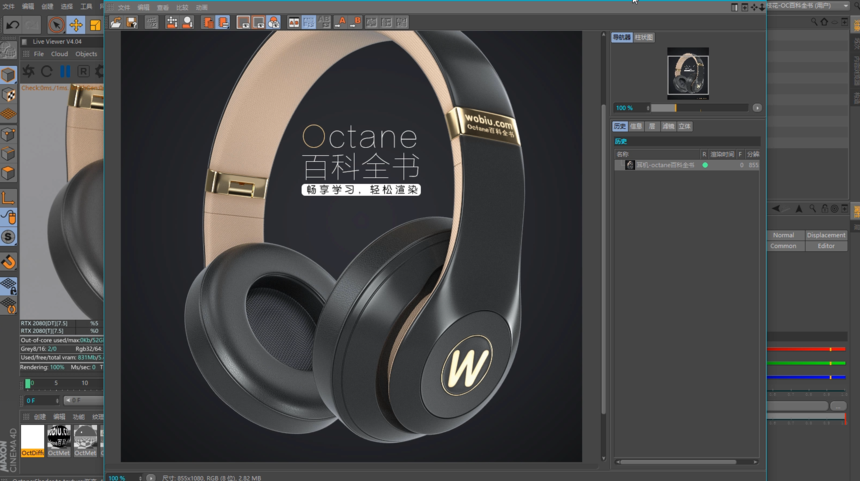Toggle AB compare mode icon
860x481 pixels.
(294, 22)
